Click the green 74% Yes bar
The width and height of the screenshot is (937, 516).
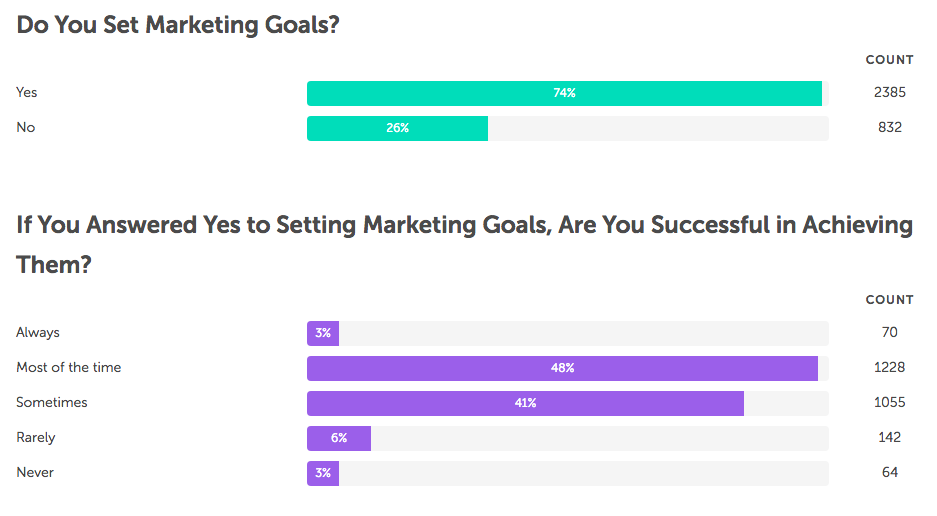tap(564, 93)
